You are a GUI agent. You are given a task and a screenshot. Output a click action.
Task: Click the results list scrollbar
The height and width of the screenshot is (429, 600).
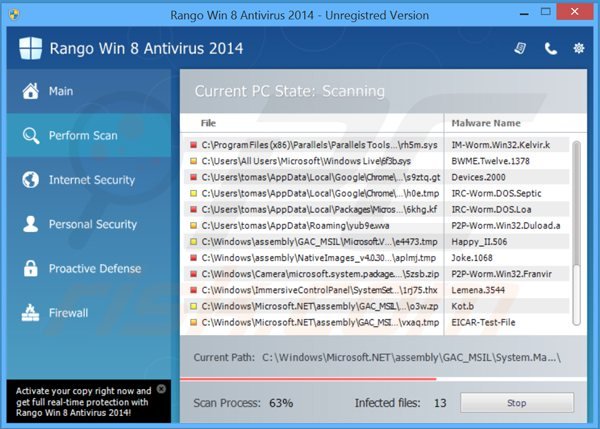[x=576, y=233]
